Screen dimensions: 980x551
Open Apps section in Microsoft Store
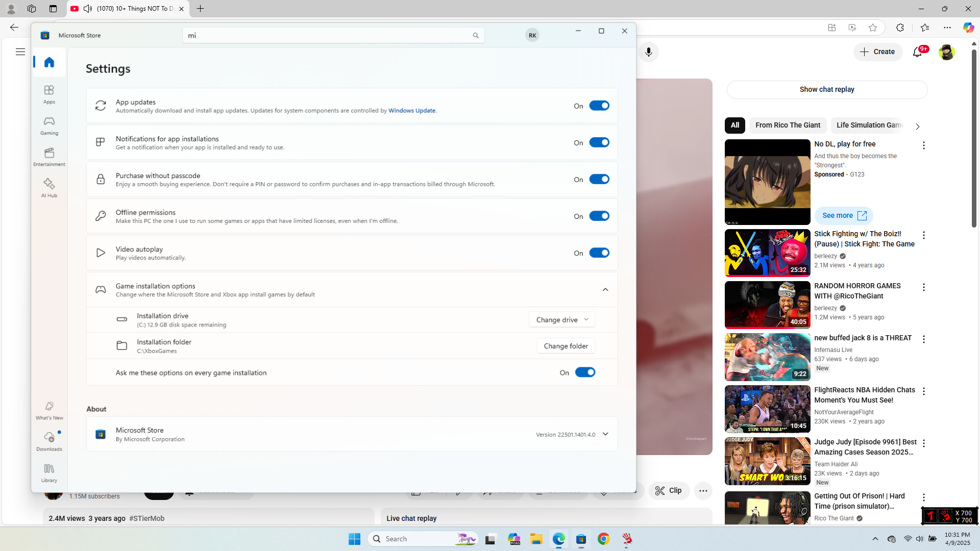49,94
